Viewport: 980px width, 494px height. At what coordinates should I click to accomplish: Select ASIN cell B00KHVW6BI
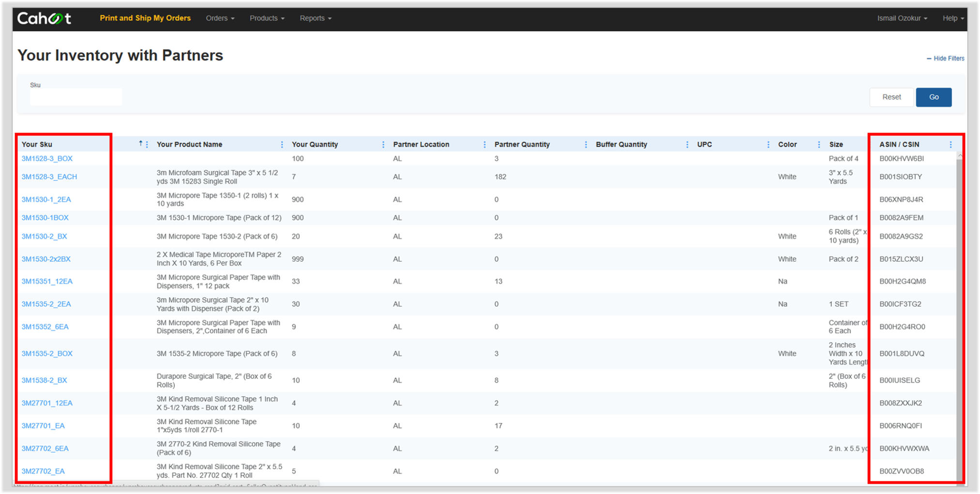pos(902,159)
